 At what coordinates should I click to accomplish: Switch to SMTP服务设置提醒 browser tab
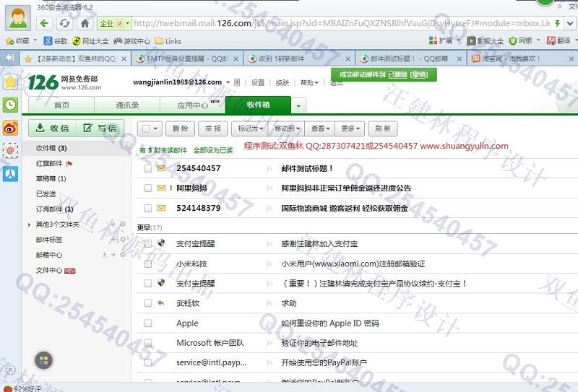(x=187, y=58)
